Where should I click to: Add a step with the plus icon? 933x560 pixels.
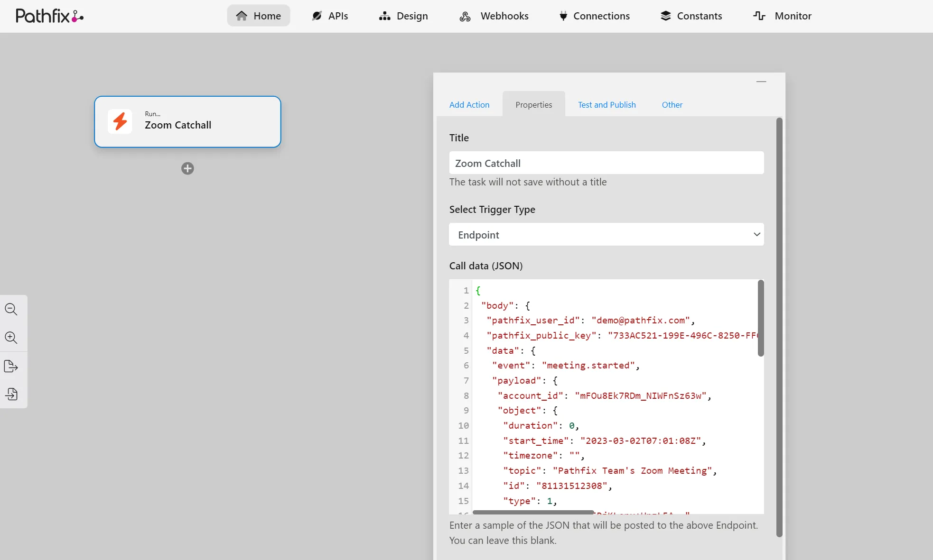187,168
